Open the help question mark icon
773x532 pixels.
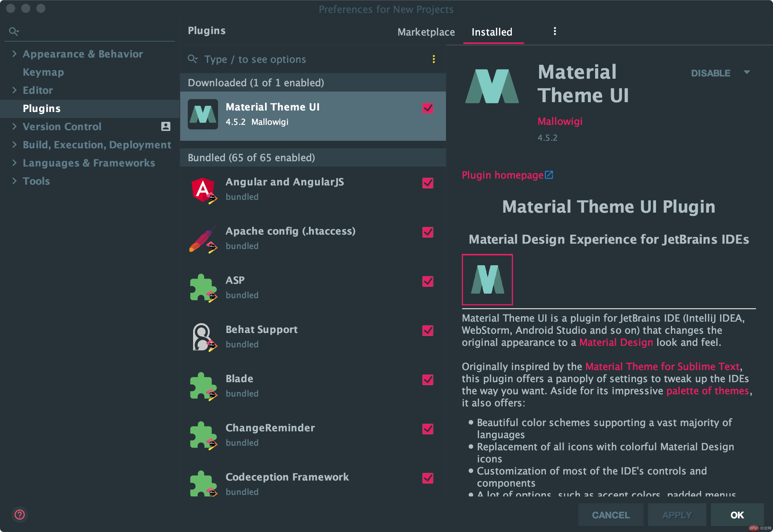click(x=20, y=515)
